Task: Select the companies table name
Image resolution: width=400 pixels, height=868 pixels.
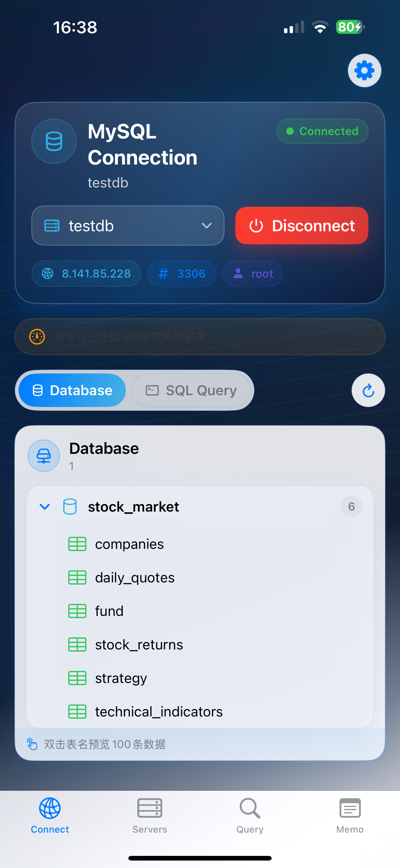Action: pos(129,544)
